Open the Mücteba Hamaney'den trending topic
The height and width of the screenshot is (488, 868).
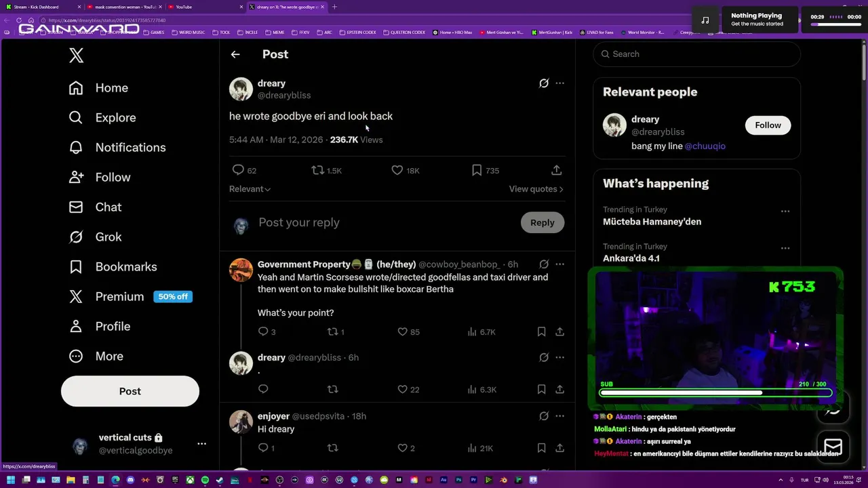(652, 222)
